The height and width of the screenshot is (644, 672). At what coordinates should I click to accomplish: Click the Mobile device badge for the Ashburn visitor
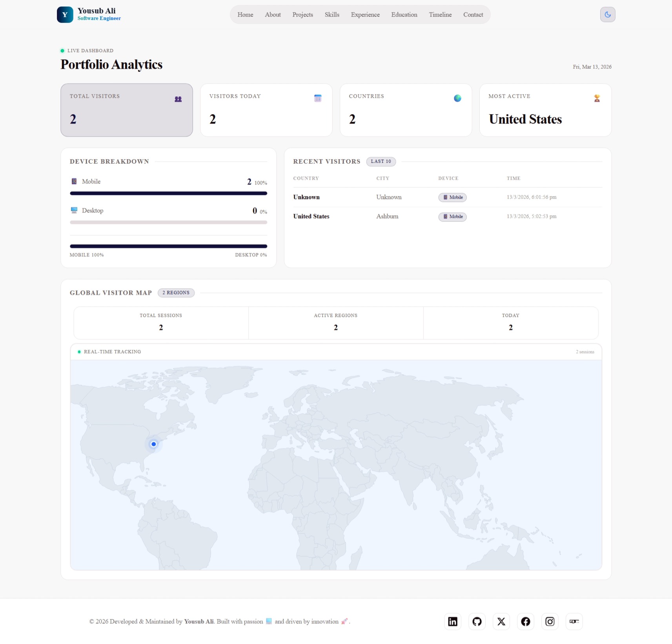click(452, 216)
